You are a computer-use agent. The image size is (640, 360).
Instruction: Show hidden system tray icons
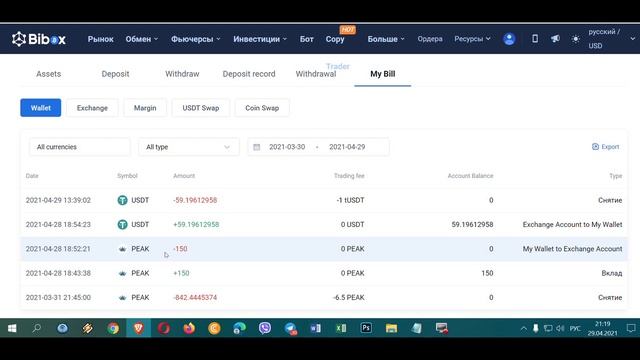(523, 329)
